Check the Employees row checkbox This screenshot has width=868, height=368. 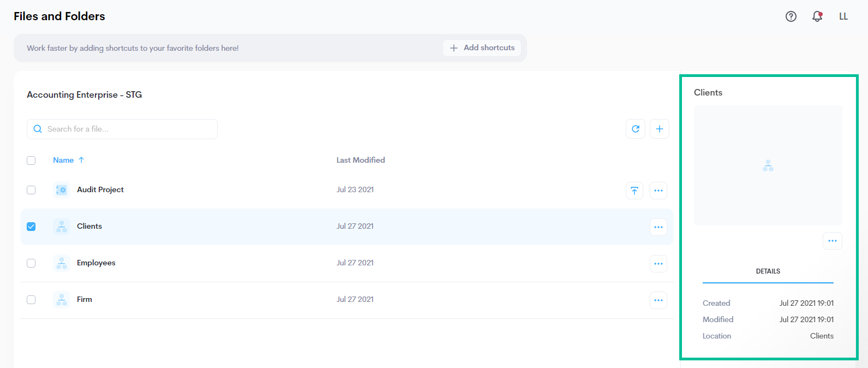(31, 263)
